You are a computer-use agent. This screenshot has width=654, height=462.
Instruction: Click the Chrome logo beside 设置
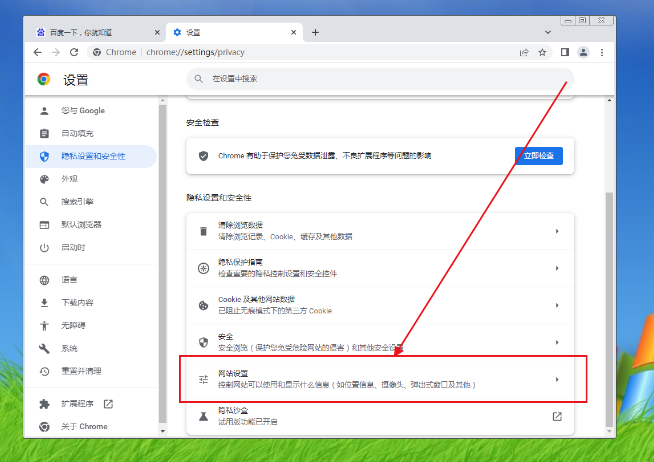(x=44, y=79)
